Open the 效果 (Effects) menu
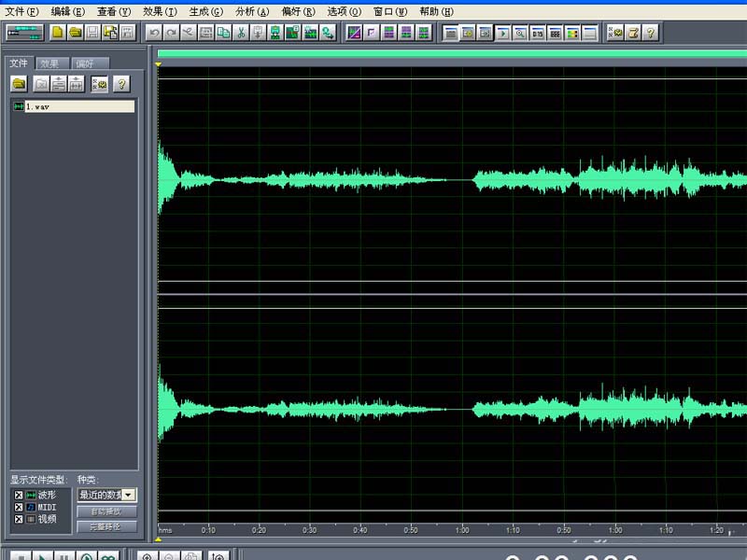The width and height of the screenshot is (747, 560). coord(160,11)
